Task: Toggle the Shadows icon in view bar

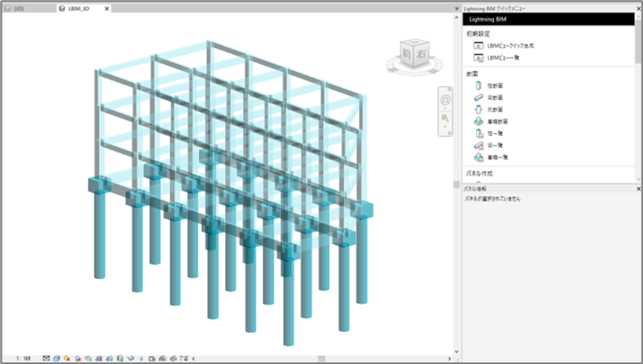Action: [x=78, y=358]
